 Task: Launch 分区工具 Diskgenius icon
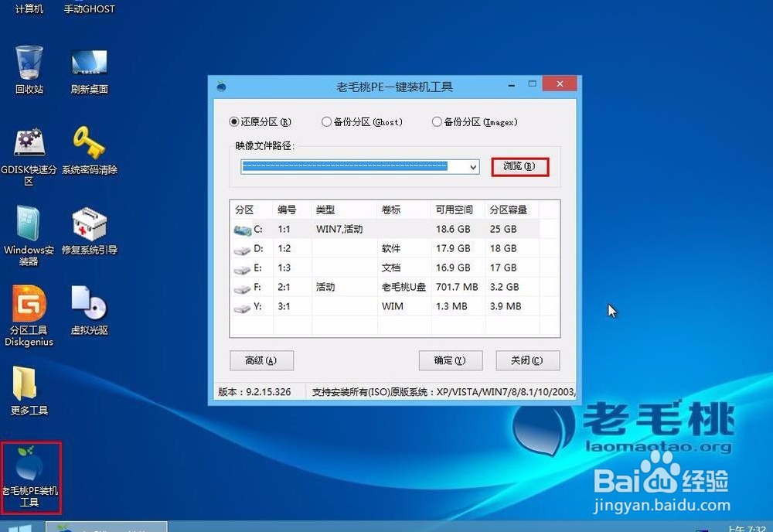(29, 315)
